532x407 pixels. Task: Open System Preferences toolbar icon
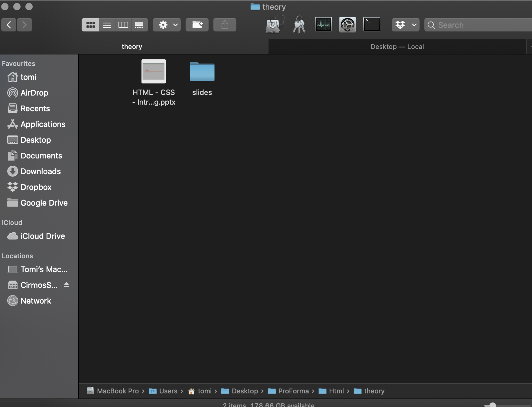click(x=347, y=24)
